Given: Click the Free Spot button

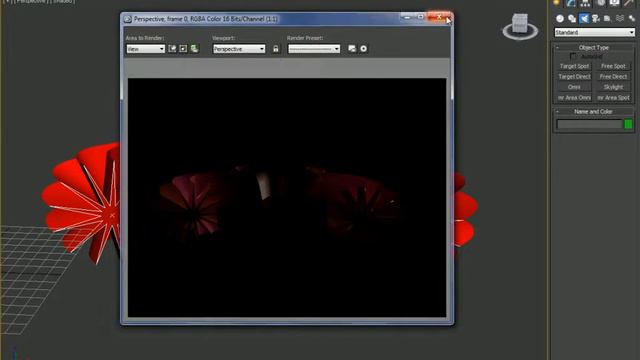Looking at the screenshot, I should tap(613, 66).
